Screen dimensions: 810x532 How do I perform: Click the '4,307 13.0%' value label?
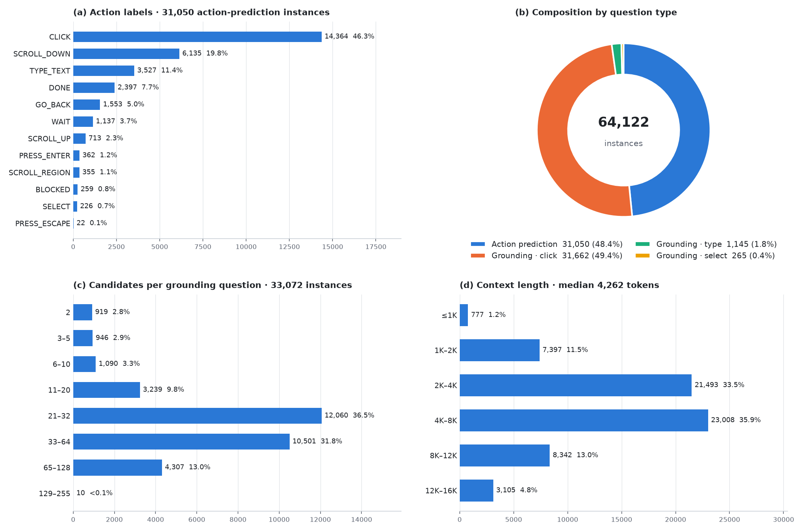coord(187,467)
